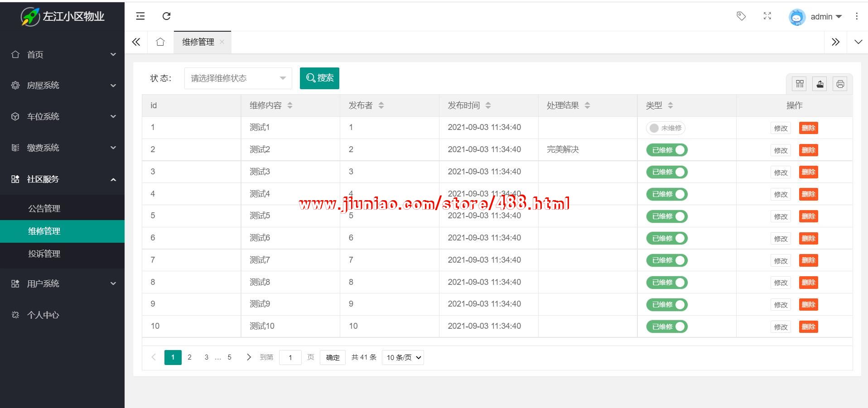The image size is (868, 408).
Task: Click the page number input field
Action: [x=290, y=357]
